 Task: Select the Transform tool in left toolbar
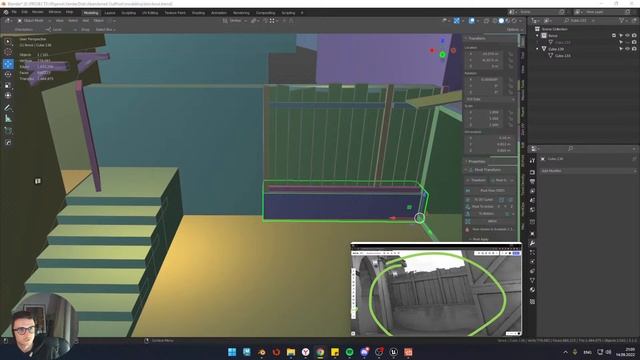pyautogui.click(x=8, y=96)
